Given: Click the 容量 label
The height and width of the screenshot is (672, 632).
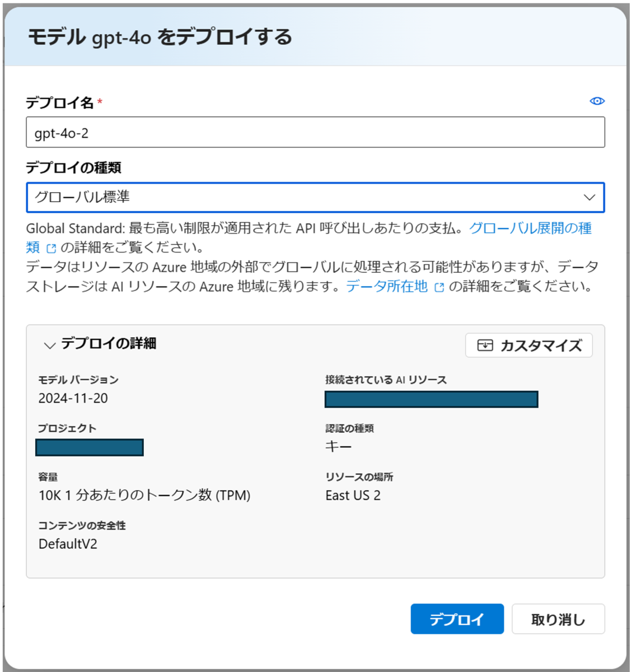Looking at the screenshot, I should (48, 477).
